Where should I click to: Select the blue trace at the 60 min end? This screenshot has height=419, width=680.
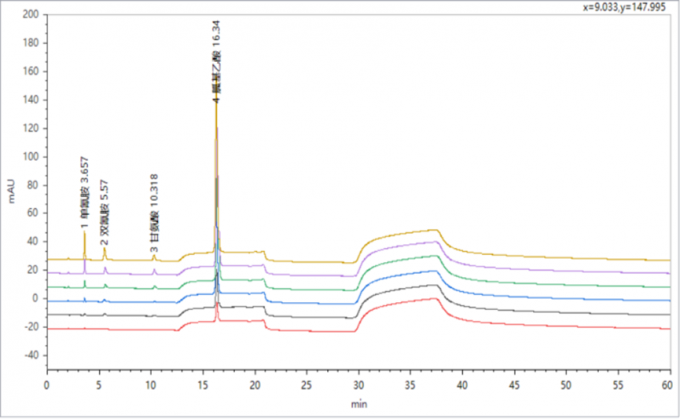pyautogui.click(x=665, y=299)
